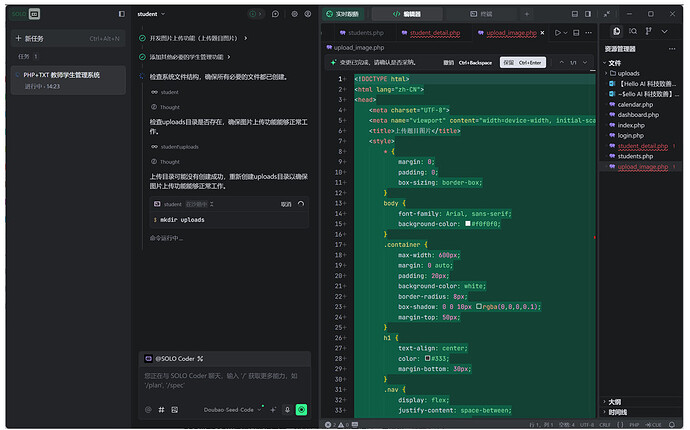Screen dimensions: 690x430
Task: Open the student project dropdown
Action: coord(150,14)
